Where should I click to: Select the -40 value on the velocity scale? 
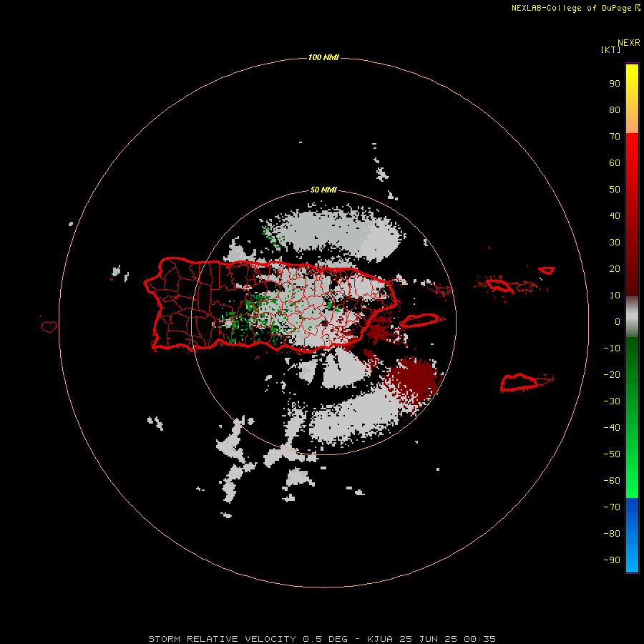(612, 428)
